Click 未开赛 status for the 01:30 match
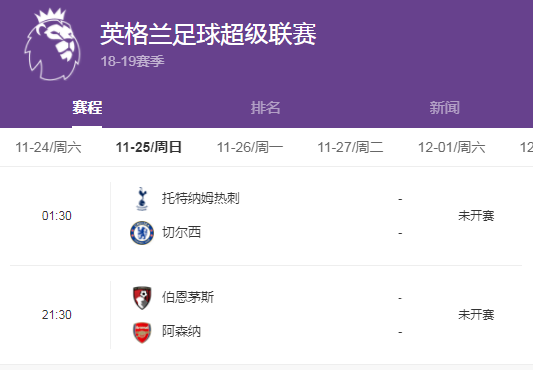The height and width of the screenshot is (370, 533). click(x=476, y=216)
